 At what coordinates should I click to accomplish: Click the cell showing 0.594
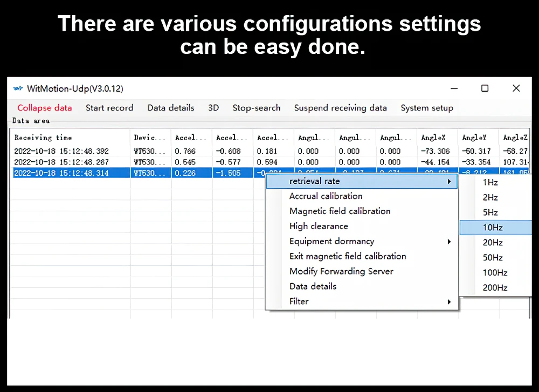point(267,162)
